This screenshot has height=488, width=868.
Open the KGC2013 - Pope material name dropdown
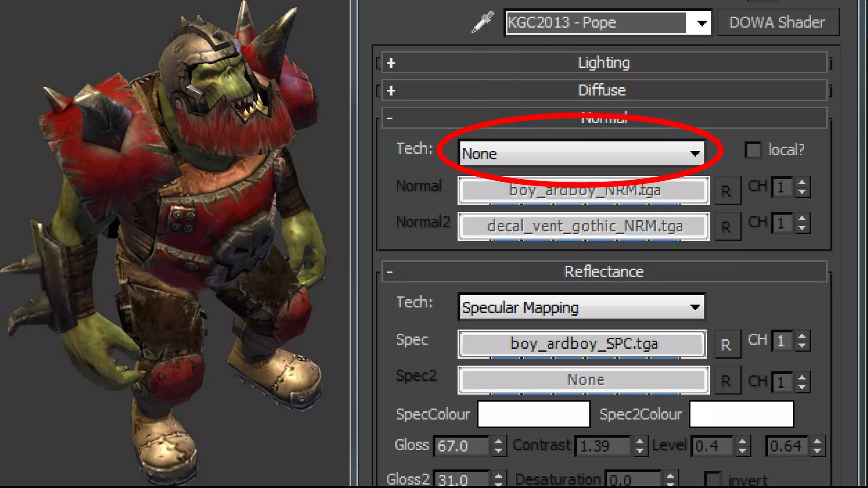pos(701,23)
